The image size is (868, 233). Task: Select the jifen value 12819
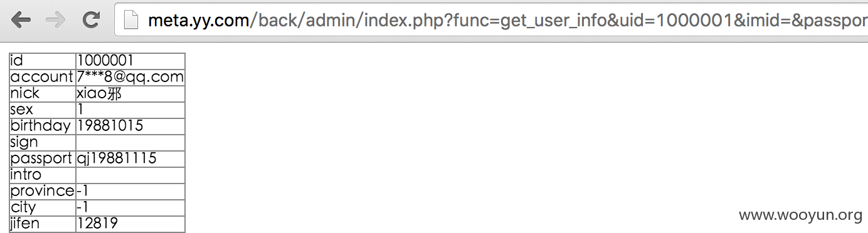point(98,224)
